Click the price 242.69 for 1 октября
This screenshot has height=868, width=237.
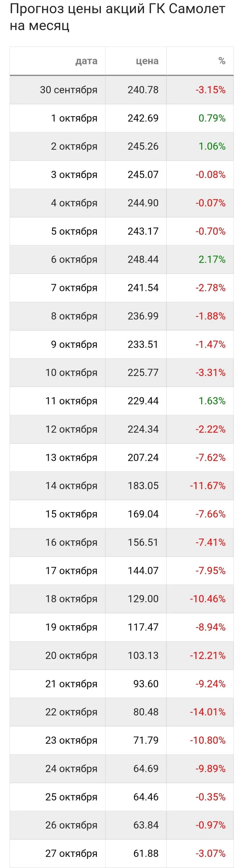pyautogui.click(x=143, y=118)
